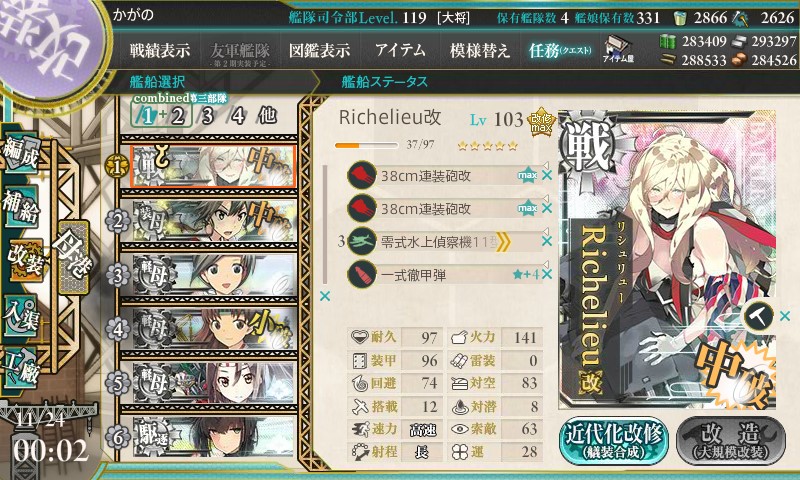The height and width of the screenshot is (480, 800).
Task: Unequip all items with the side X
Action: coord(324,296)
